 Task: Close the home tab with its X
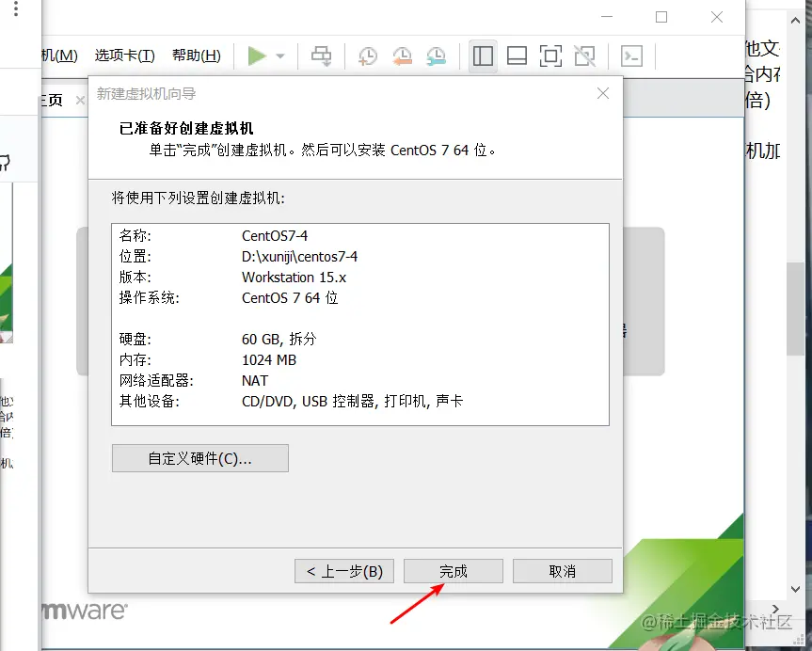pos(80,100)
